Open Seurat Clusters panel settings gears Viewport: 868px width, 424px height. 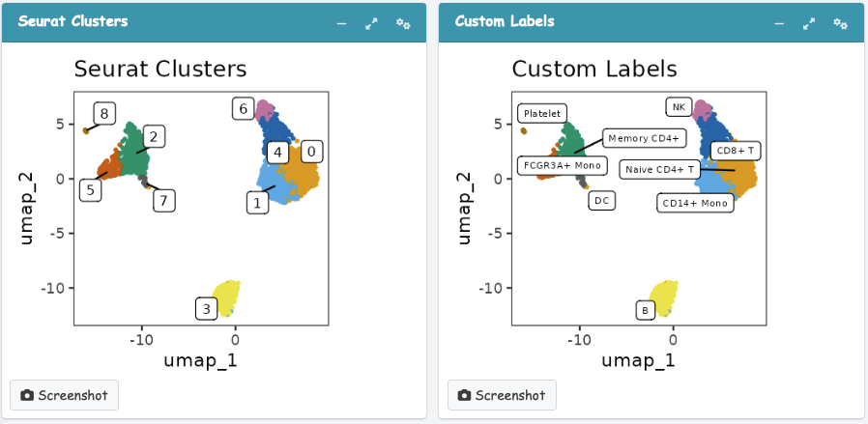[x=403, y=23]
